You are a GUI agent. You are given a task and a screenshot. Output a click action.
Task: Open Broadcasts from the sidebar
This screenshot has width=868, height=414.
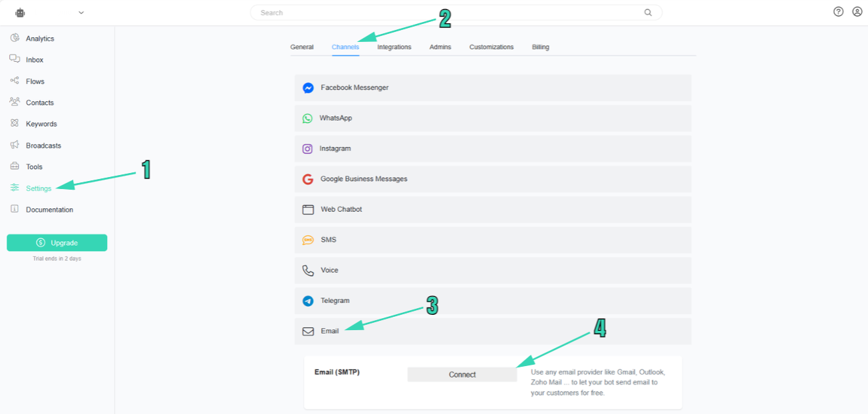43,145
